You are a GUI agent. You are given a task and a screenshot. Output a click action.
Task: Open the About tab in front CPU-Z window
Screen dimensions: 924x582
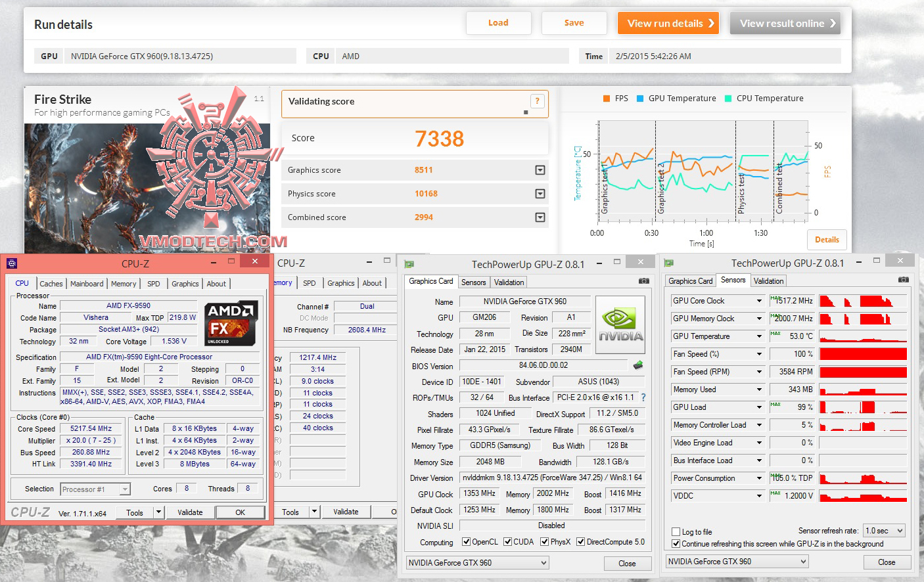tap(216, 284)
